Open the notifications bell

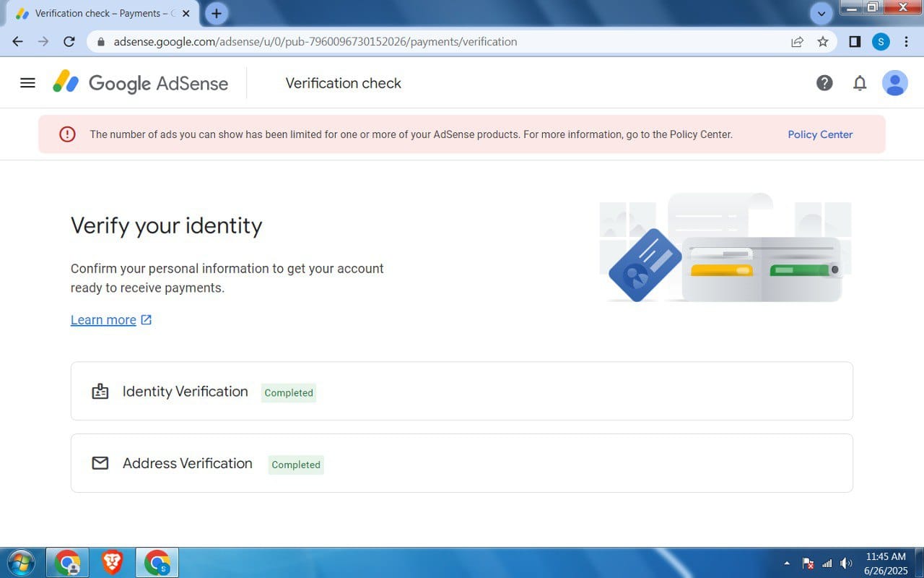[860, 83]
